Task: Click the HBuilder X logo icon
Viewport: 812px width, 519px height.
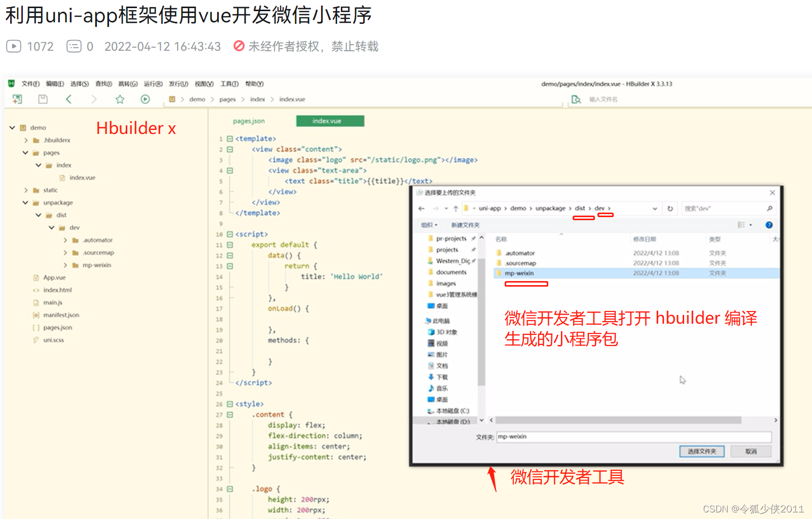Action: (x=11, y=84)
